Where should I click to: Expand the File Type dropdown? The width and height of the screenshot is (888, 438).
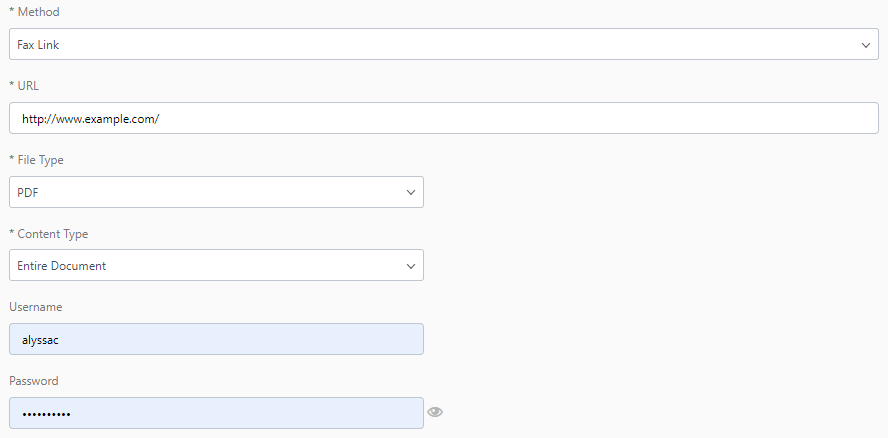point(215,192)
